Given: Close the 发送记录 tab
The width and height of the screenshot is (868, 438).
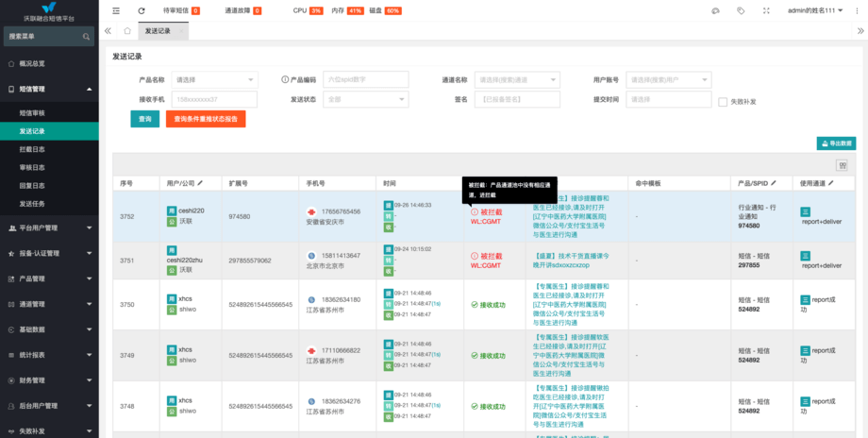Looking at the screenshot, I should 181,31.
